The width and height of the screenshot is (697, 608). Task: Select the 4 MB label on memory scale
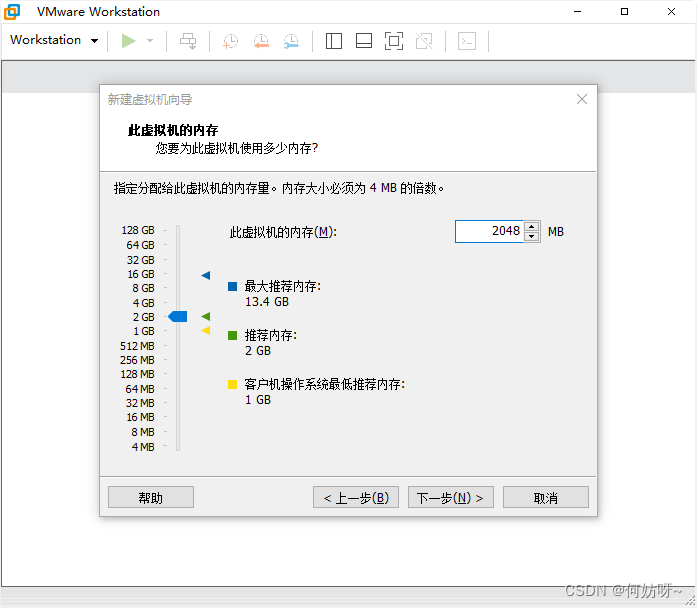tap(143, 447)
